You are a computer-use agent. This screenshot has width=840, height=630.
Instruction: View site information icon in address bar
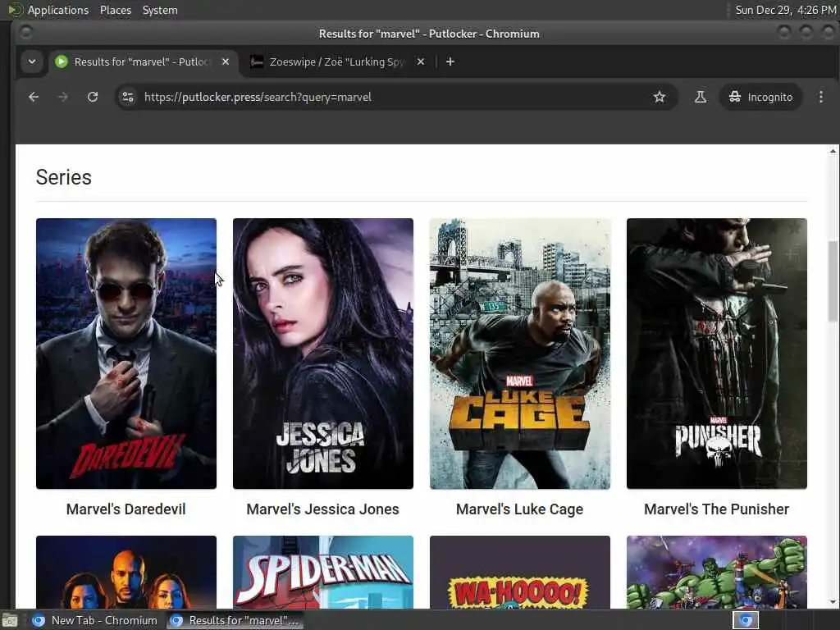click(128, 97)
